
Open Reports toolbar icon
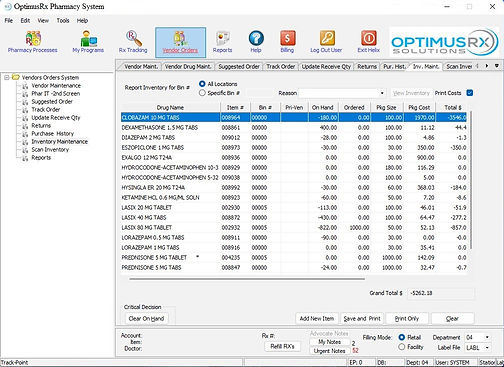223,38
